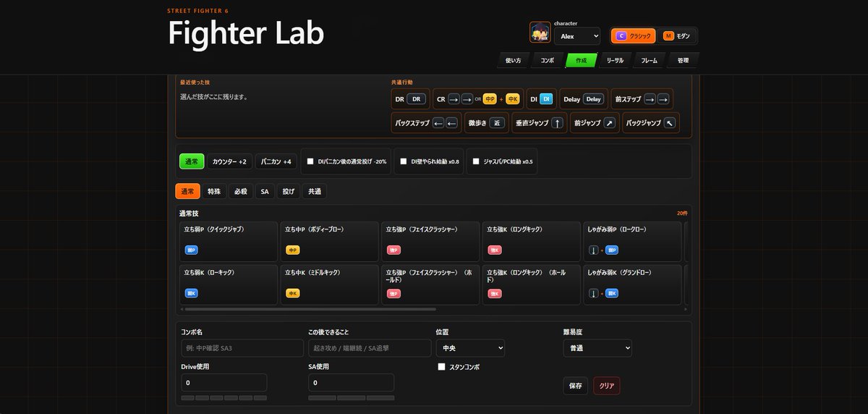
Task: Add the forward jump diagonal-arrow action
Action: click(595, 123)
